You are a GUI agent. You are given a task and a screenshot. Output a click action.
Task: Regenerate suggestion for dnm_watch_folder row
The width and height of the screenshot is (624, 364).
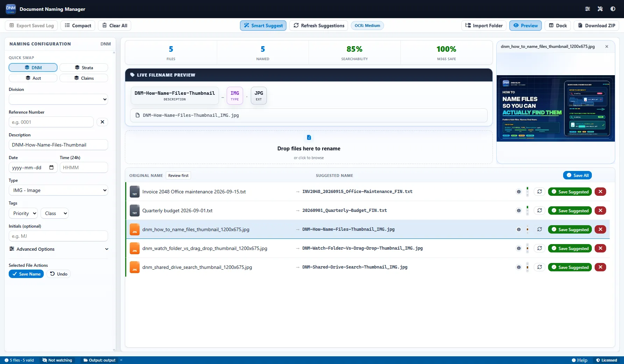pos(540,248)
